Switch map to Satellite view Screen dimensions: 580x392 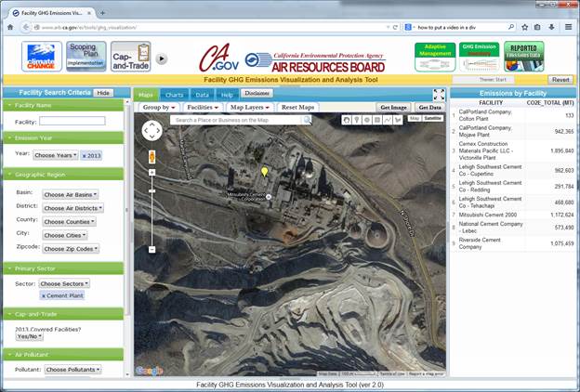(x=433, y=119)
